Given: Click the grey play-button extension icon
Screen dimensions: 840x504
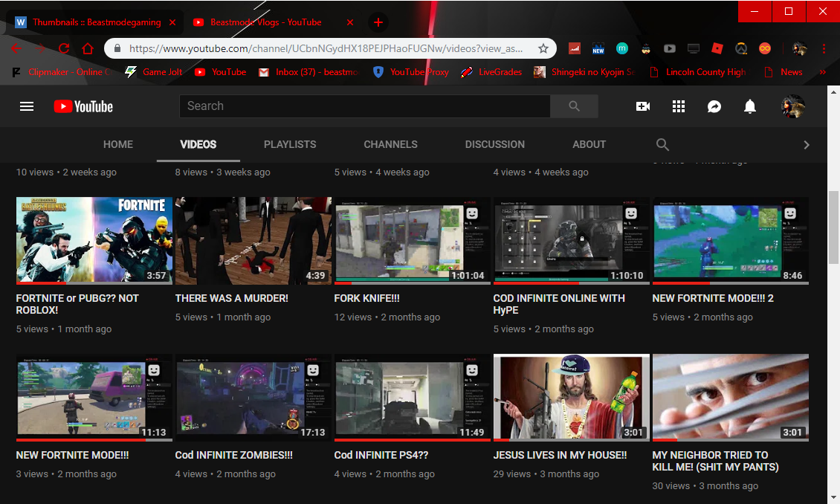Looking at the screenshot, I should point(670,49).
